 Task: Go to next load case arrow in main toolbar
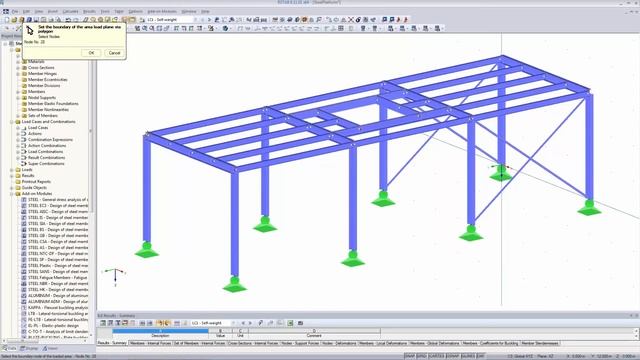coord(209,20)
